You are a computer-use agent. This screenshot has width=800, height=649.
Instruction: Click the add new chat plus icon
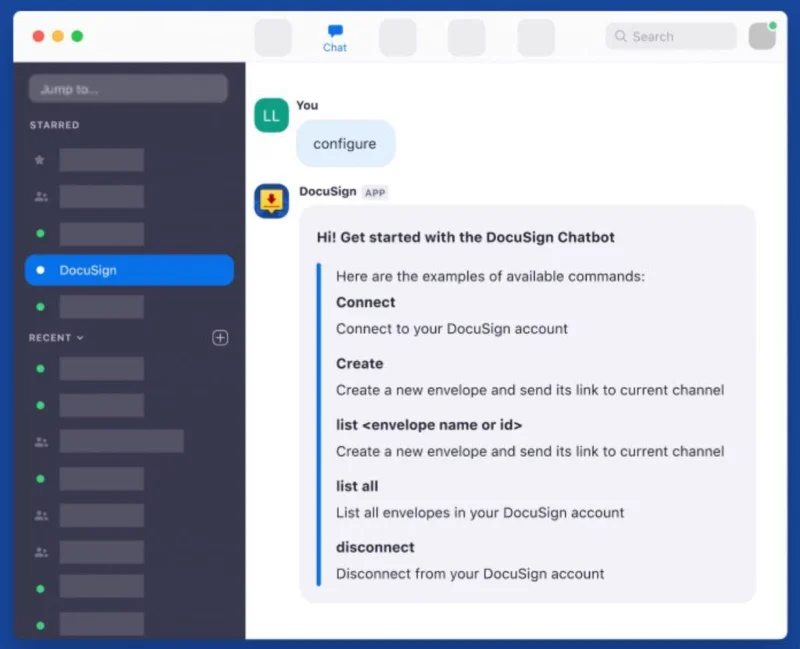[220, 338]
